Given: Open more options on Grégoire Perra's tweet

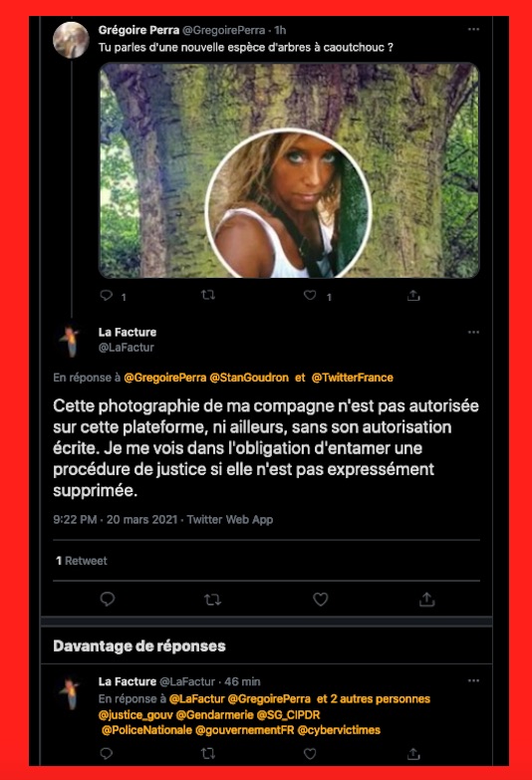Looking at the screenshot, I should click(473, 29).
